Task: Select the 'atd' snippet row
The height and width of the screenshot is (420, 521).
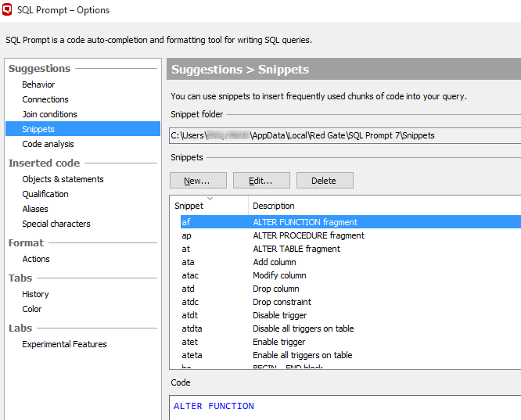Action: click(350, 289)
